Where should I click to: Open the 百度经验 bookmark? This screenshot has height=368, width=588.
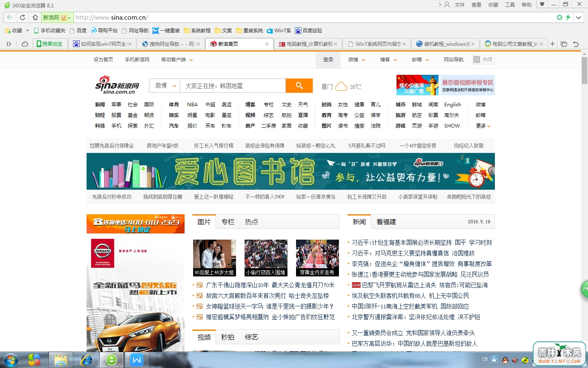(309, 31)
